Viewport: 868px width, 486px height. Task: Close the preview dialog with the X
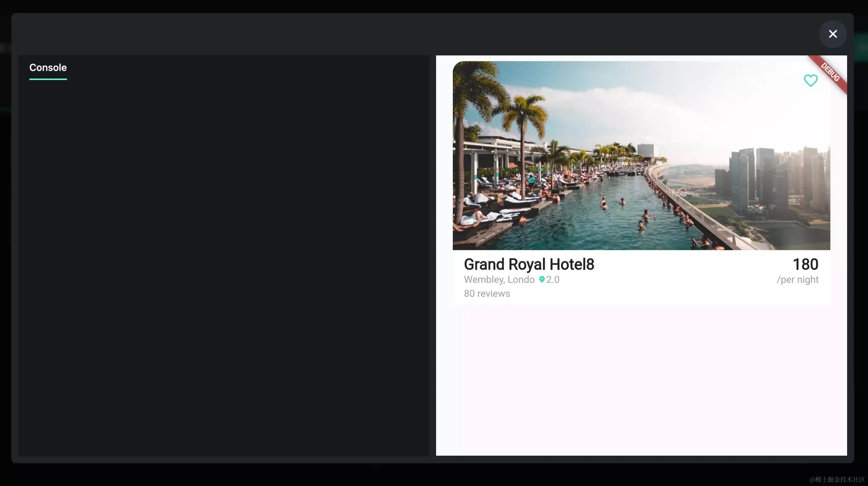832,34
